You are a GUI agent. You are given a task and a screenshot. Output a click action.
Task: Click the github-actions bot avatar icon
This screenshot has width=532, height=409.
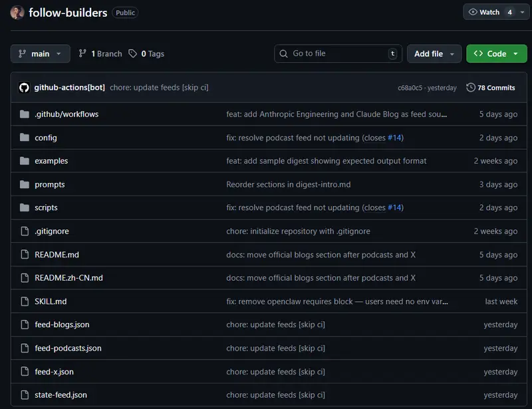click(x=24, y=88)
